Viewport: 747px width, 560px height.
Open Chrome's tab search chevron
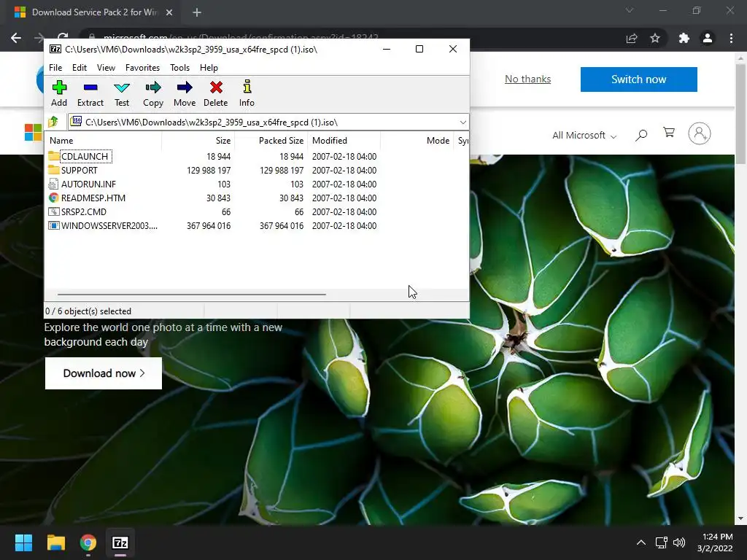(x=630, y=10)
